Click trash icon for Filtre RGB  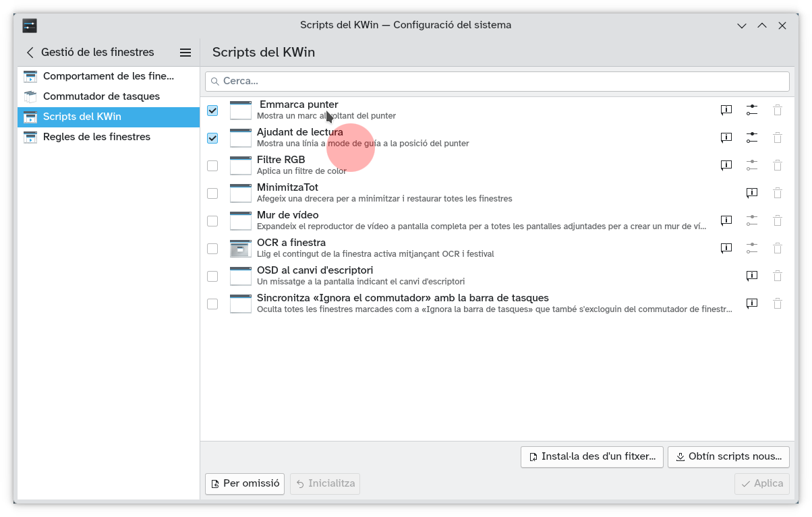click(x=778, y=165)
